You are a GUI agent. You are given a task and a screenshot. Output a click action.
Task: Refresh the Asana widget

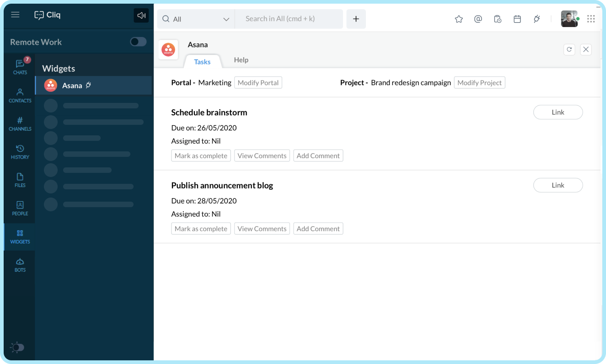(x=569, y=49)
